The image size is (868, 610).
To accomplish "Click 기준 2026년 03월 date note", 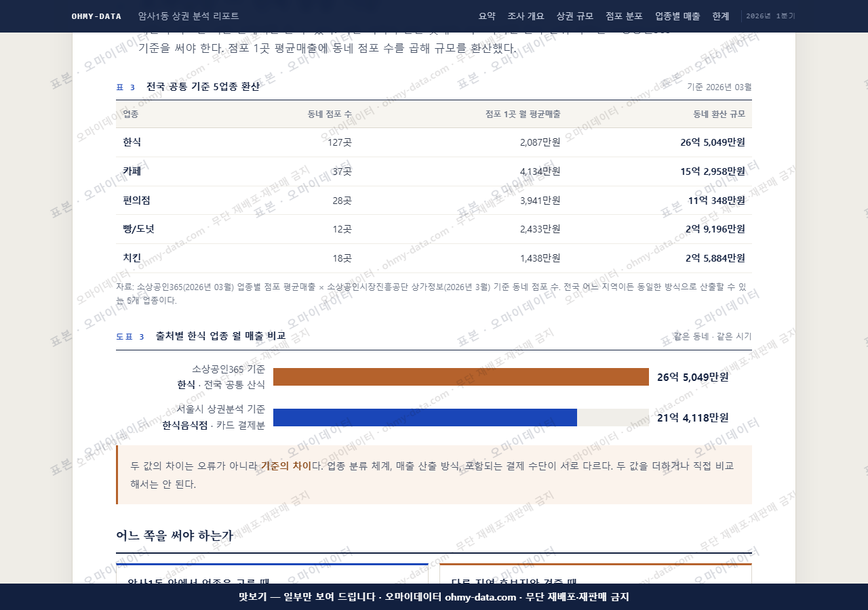I will point(719,87).
